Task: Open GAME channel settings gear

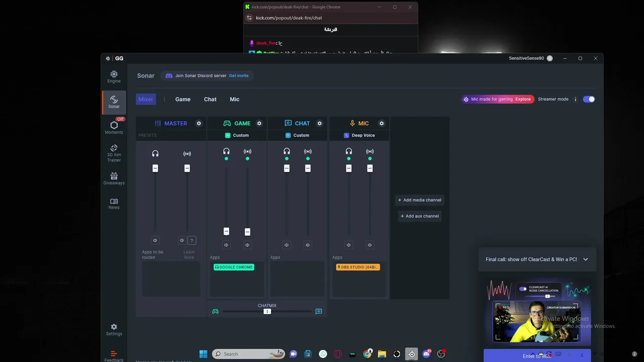Action: pos(259,123)
